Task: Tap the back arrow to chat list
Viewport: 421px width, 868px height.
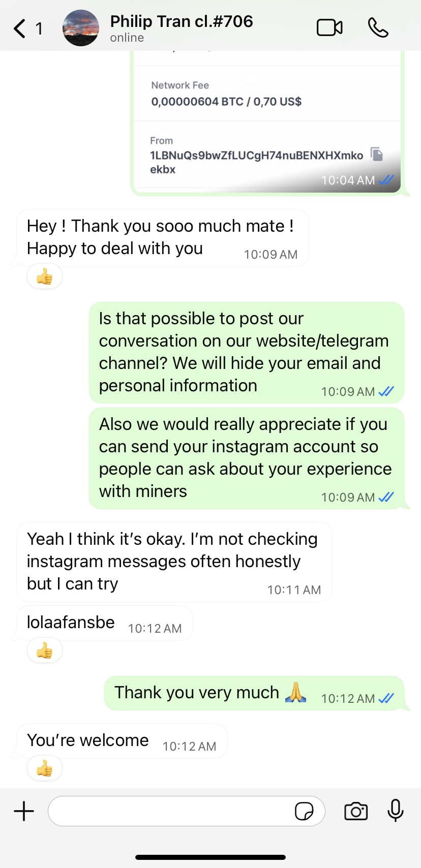Action: click(20, 28)
